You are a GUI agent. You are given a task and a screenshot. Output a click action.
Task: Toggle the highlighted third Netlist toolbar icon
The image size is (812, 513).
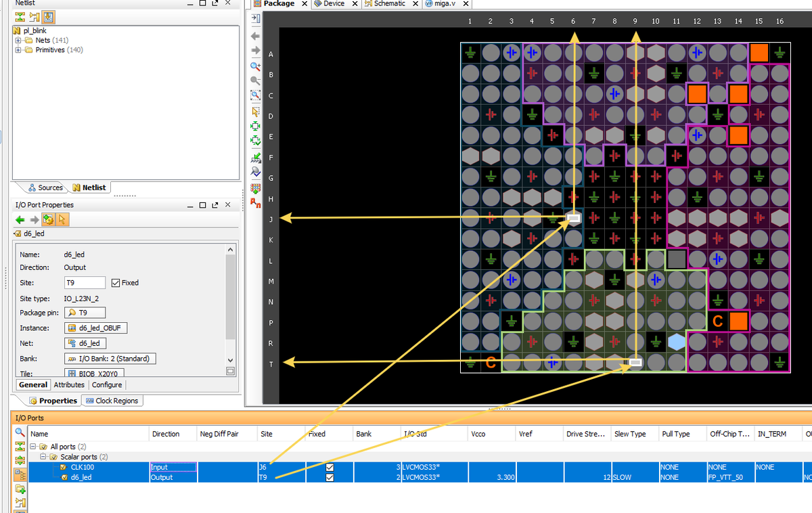(x=49, y=17)
